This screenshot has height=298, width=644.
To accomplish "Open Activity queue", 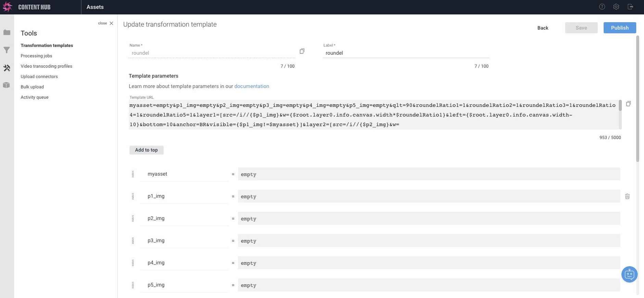I will pos(34,97).
